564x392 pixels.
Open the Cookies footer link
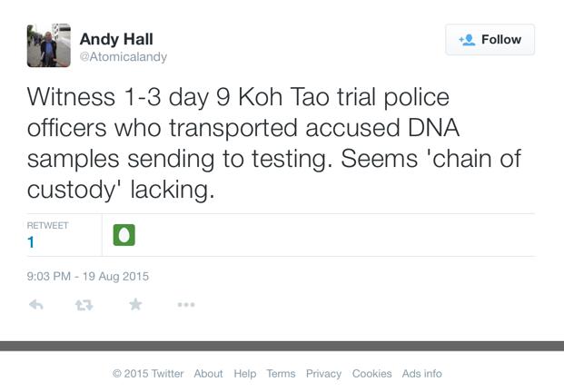click(x=371, y=374)
